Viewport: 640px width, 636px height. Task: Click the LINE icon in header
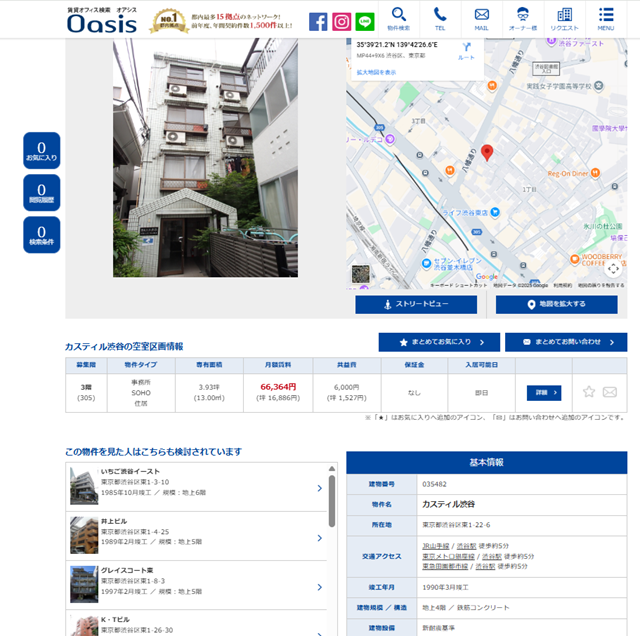[x=365, y=21]
